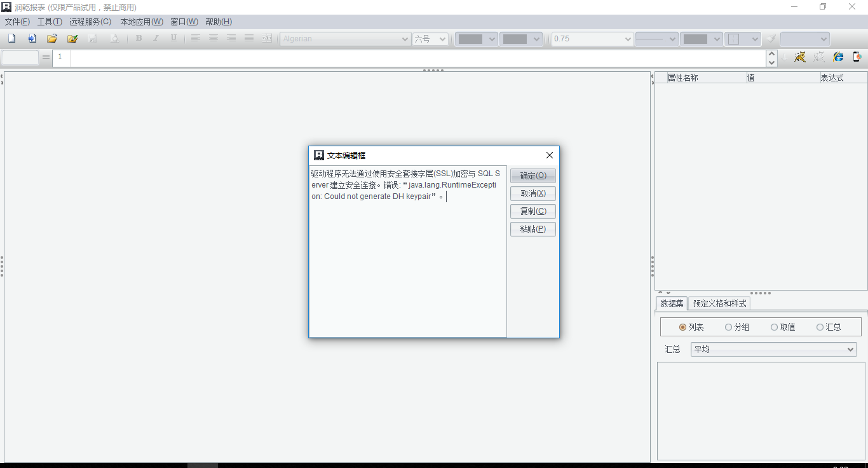Image resolution: width=868 pixels, height=468 pixels.
Task: Open the 窗口(W) menu
Action: coord(184,22)
